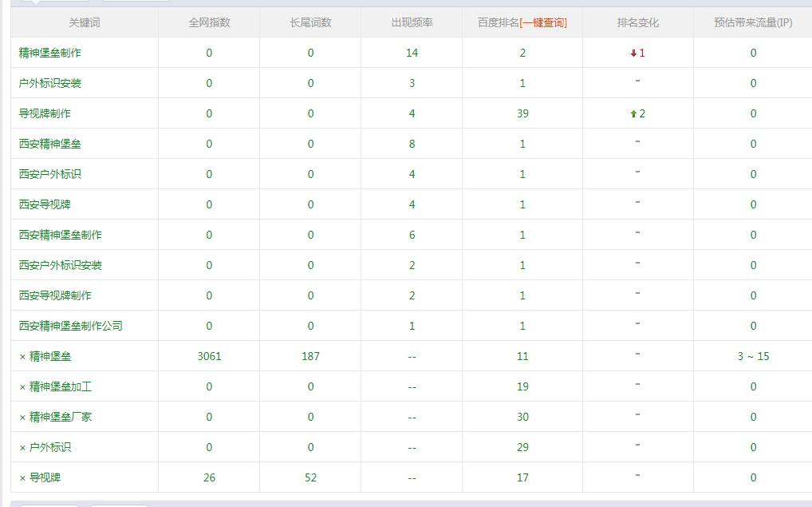The height and width of the screenshot is (507, 812).
Task: Click the 一键查询 link in header
Action: point(543,23)
